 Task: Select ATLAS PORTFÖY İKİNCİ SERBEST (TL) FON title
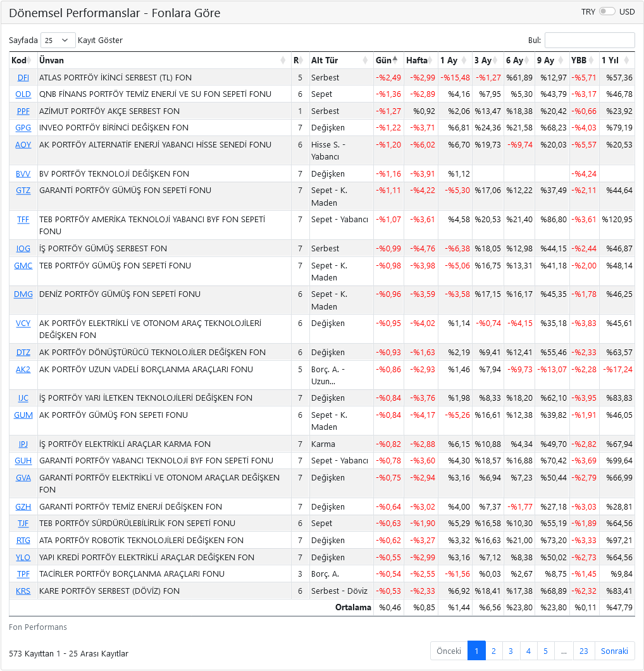[116, 78]
